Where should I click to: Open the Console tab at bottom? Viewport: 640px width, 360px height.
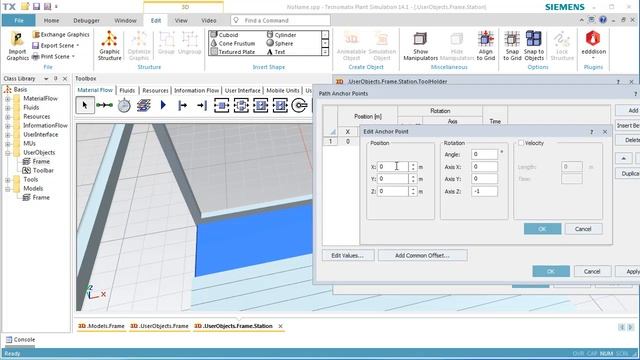coord(20,340)
